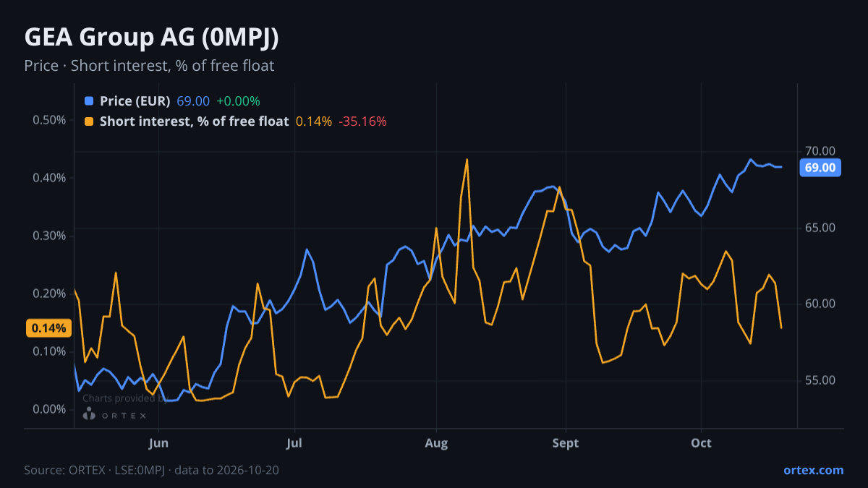This screenshot has height=488, width=868.
Task: Select the Short interest, % of free float legend label
Action: (x=195, y=121)
